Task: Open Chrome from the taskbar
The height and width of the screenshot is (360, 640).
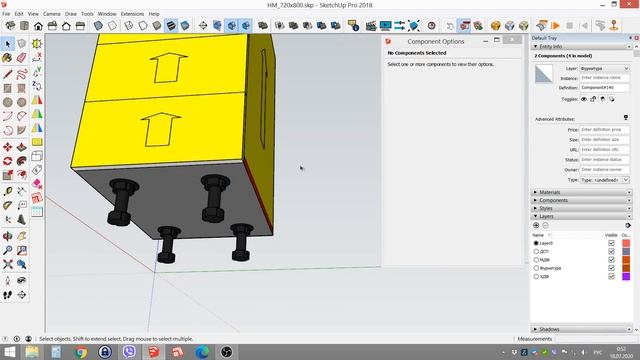Action: 81,351
